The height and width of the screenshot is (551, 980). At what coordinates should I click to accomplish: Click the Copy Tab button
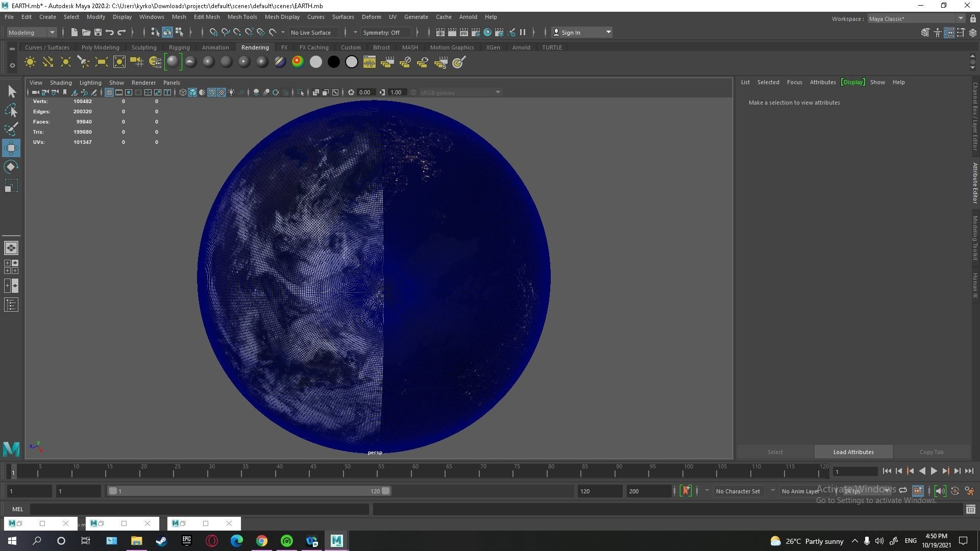(x=931, y=452)
